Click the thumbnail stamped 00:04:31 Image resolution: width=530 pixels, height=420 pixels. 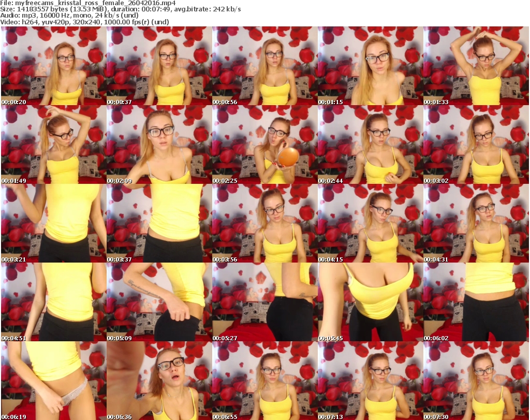click(x=476, y=224)
